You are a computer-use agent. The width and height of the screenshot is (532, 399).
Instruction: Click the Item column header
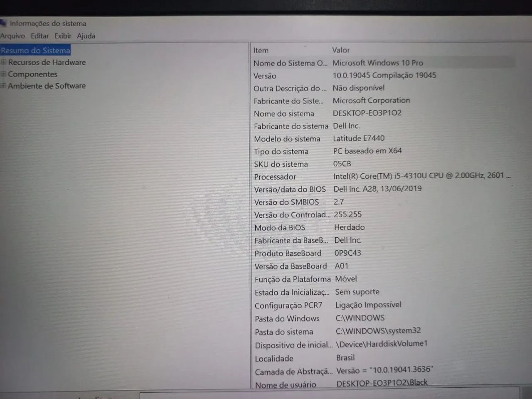(261, 50)
